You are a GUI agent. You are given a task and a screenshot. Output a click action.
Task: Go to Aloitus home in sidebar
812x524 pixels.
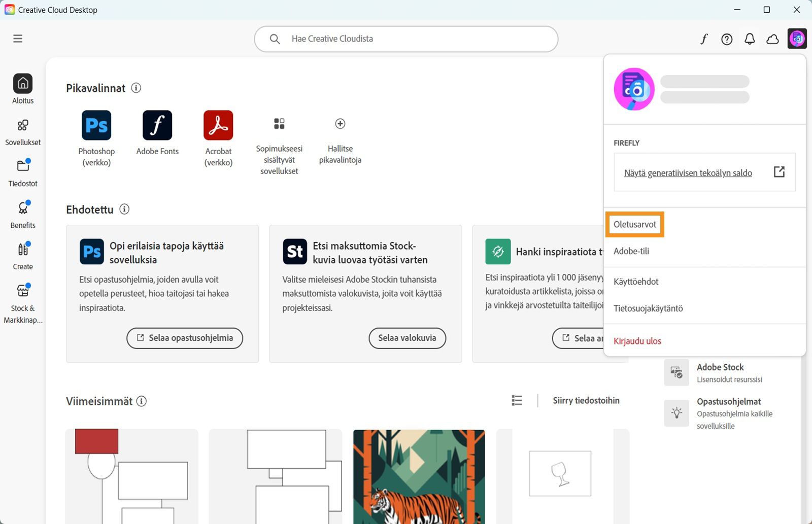[23, 89]
